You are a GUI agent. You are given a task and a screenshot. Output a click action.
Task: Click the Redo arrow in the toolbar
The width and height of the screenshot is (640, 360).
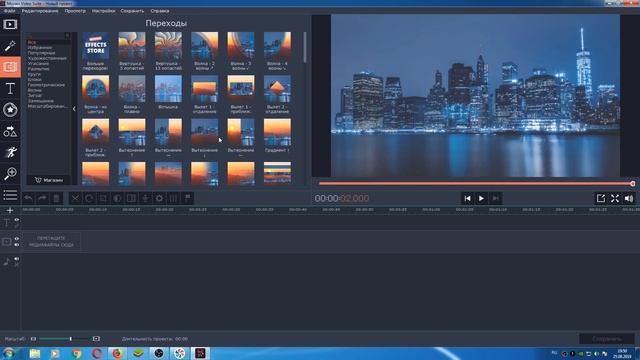[x=42, y=198]
